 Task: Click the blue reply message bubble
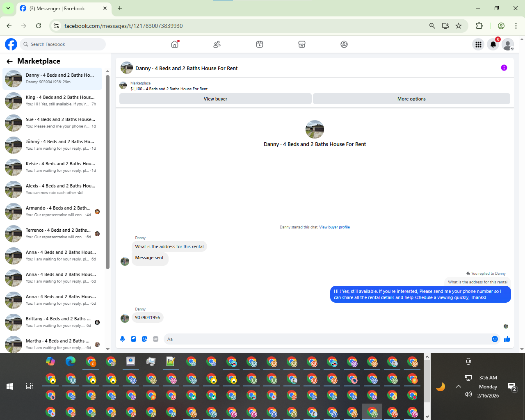[x=420, y=294]
